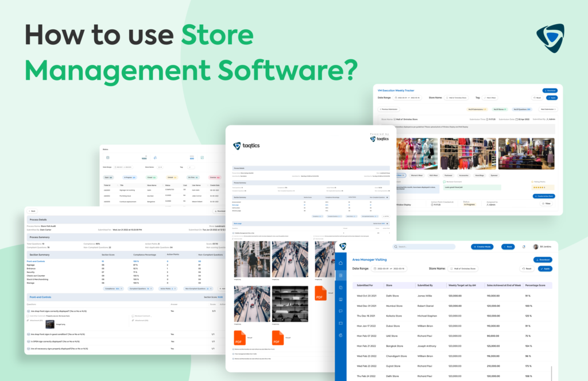The image size is (588, 381).
Task: Click Bill Jenkins profile avatar
Action: pos(535,247)
